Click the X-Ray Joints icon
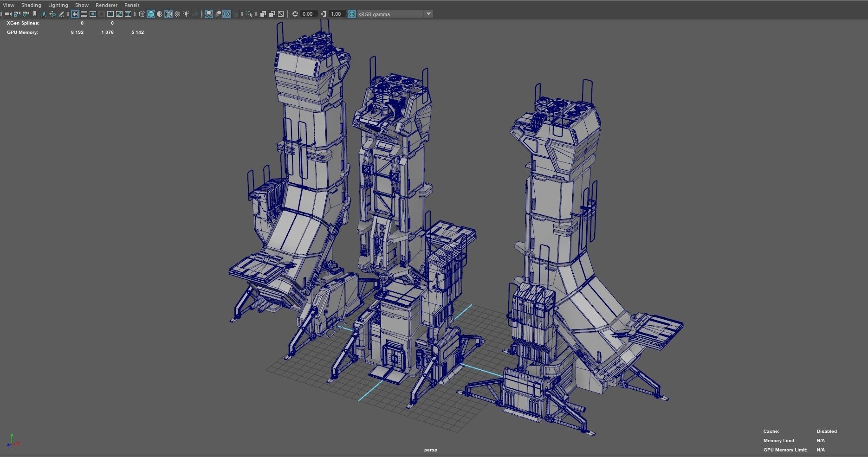 point(281,14)
